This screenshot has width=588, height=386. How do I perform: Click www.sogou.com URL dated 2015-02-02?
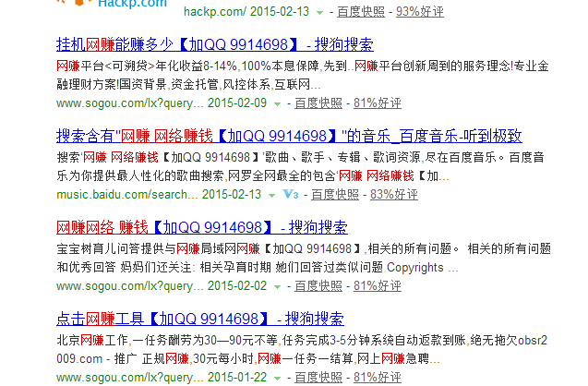click(130, 286)
